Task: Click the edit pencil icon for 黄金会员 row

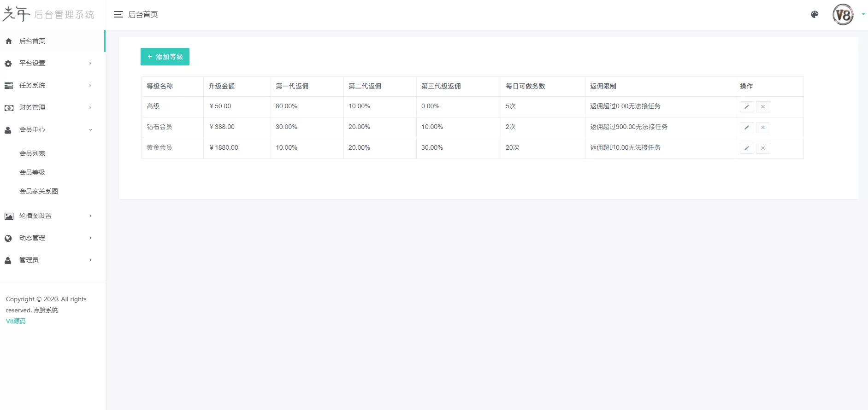Action: 746,148
